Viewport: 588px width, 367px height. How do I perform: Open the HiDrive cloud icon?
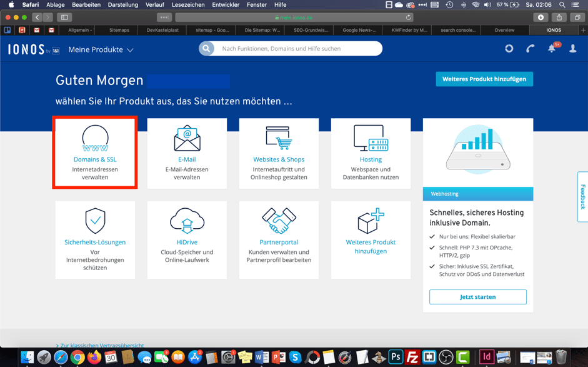point(187,221)
